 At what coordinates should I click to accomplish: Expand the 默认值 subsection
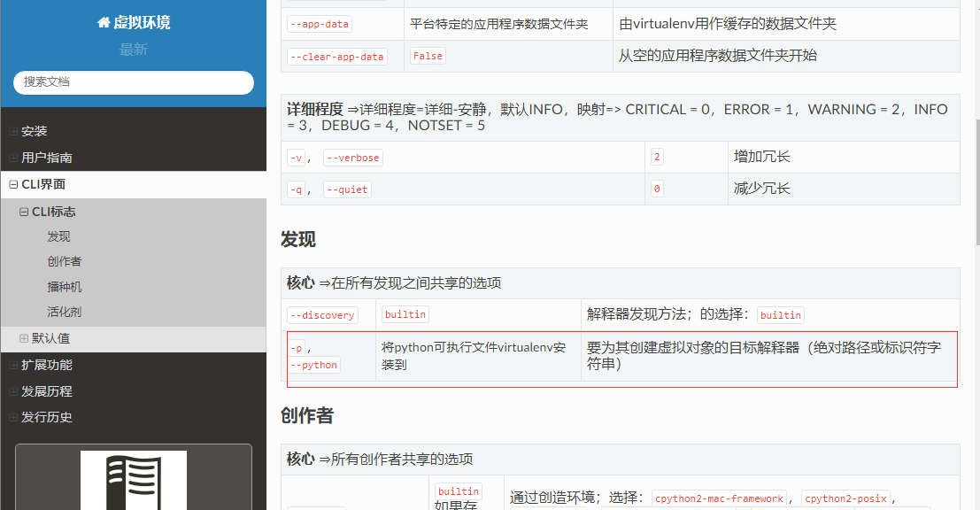click(24, 338)
